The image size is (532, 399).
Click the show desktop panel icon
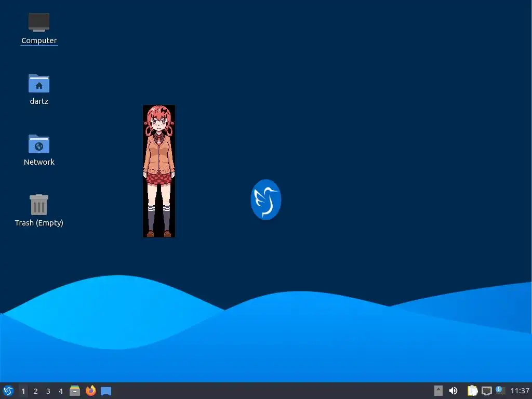106,391
